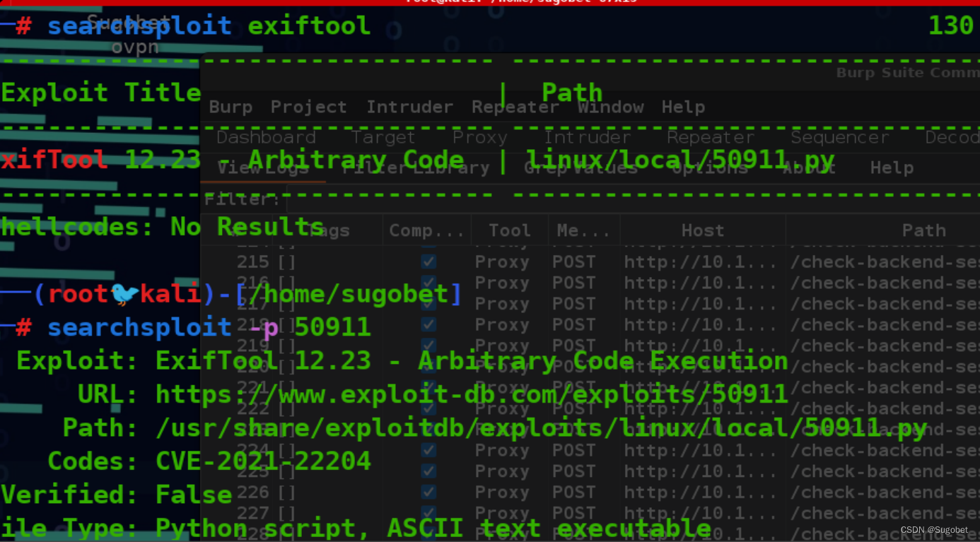This screenshot has width=980, height=542.
Task: Toggle the Complete checkbox in row 215
Action: pyautogui.click(x=428, y=261)
